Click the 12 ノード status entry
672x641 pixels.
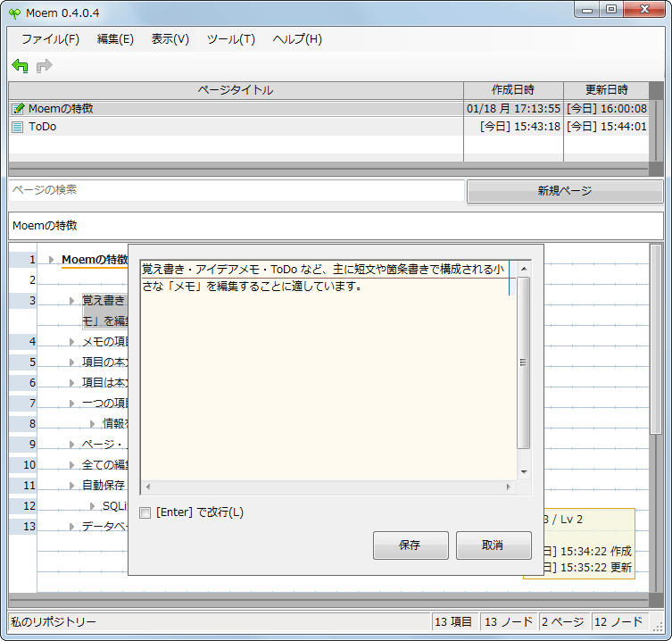click(x=618, y=622)
